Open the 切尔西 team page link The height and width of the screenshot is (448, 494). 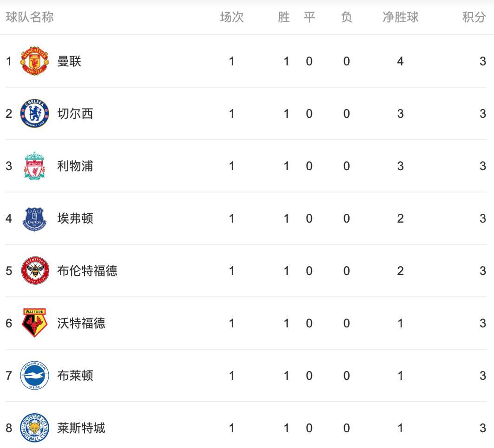tap(75, 114)
